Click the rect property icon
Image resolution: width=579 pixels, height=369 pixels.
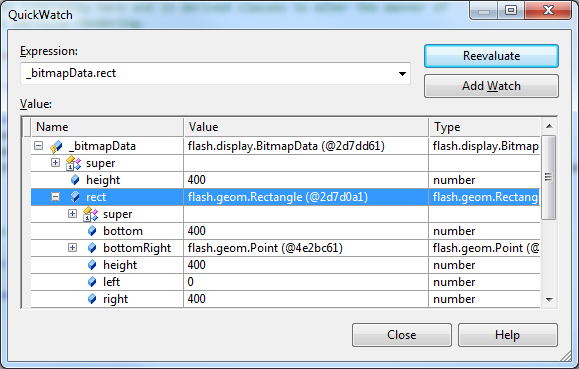pos(75,197)
